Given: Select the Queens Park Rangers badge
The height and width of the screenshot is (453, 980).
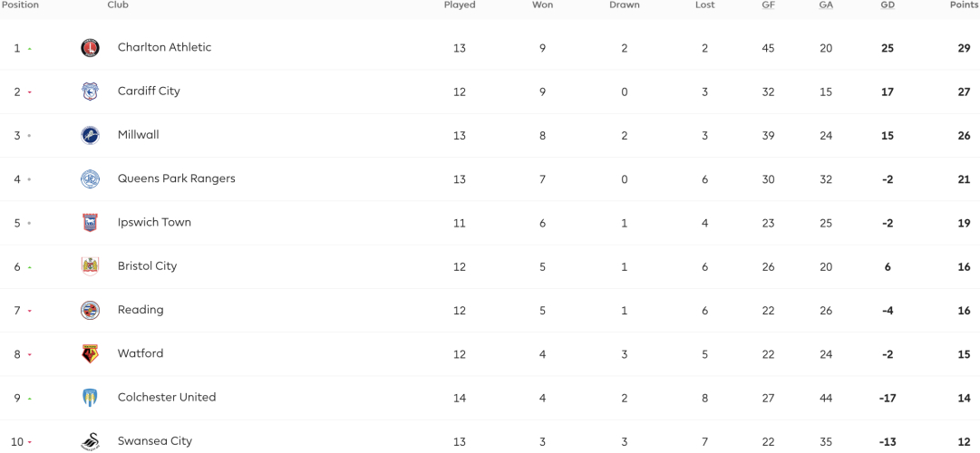Looking at the screenshot, I should pyautogui.click(x=90, y=178).
